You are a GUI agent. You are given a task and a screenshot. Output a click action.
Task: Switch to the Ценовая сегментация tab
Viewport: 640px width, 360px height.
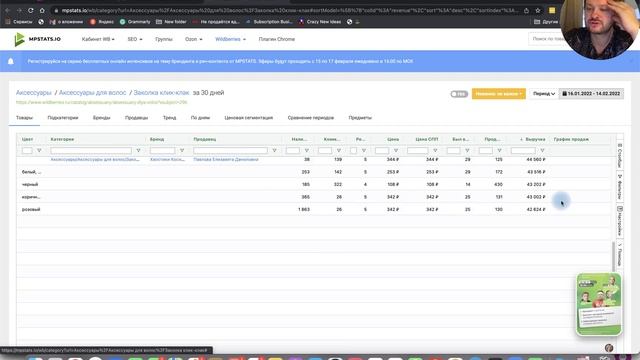(x=249, y=118)
